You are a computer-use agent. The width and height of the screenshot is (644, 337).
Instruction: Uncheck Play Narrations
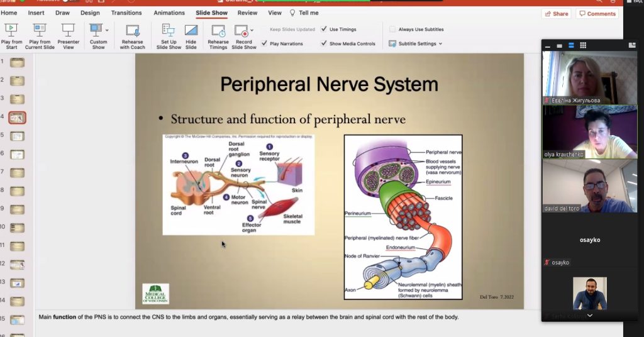[265, 43]
